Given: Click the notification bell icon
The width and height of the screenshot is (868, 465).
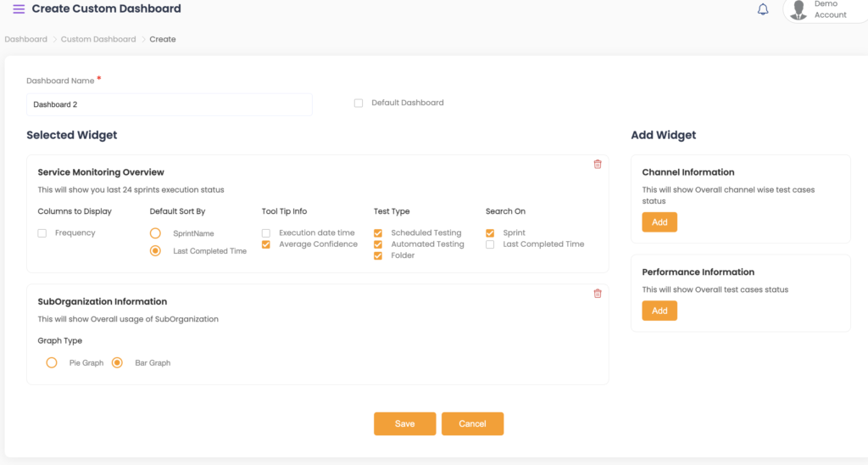Looking at the screenshot, I should (763, 9).
